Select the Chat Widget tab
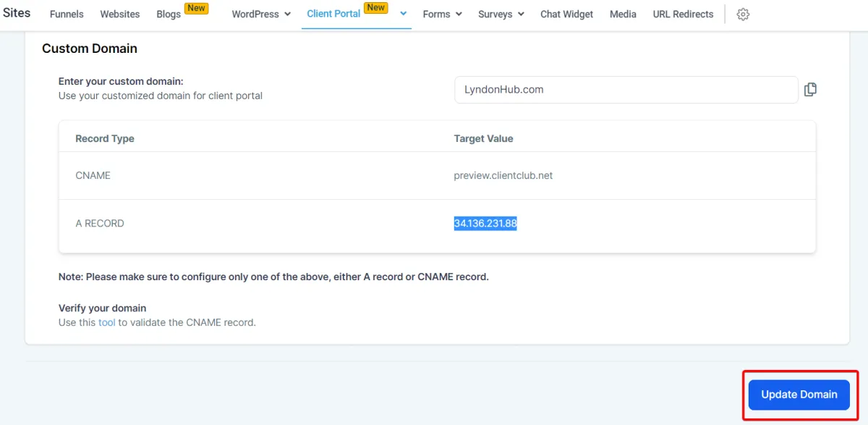This screenshot has width=868, height=425. click(x=567, y=14)
